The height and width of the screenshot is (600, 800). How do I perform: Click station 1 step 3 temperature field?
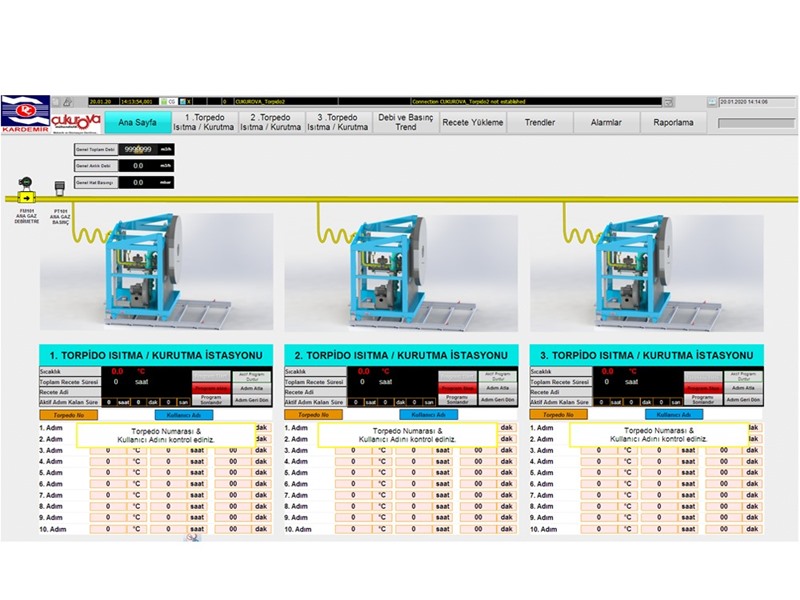point(108,451)
